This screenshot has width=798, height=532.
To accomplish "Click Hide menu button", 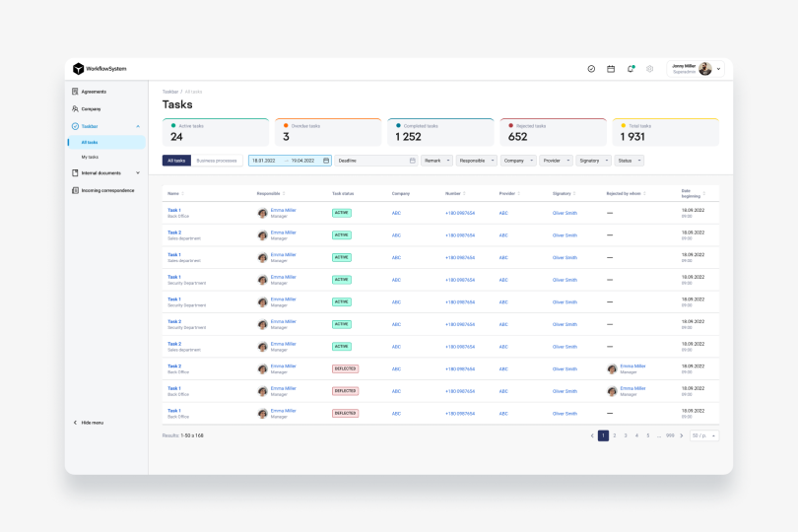I will tap(89, 423).
